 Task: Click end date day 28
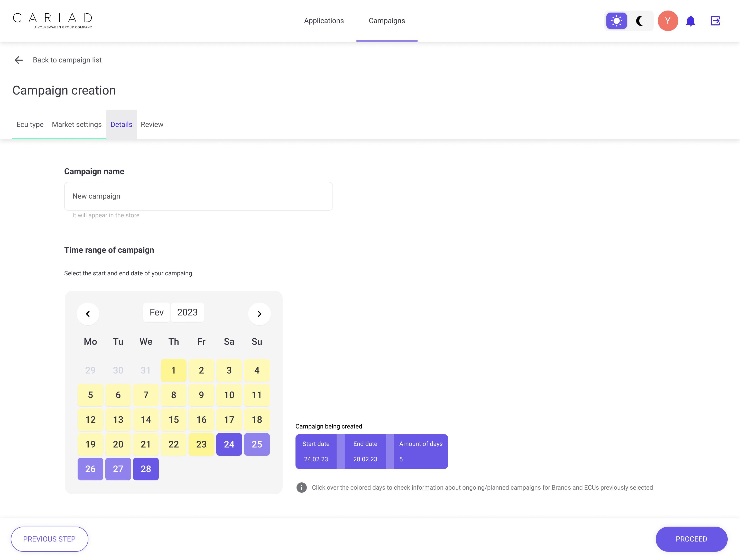146,469
